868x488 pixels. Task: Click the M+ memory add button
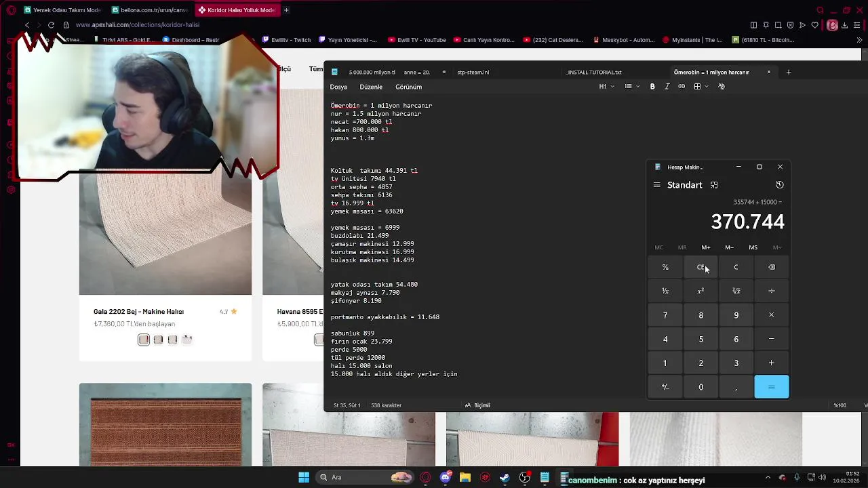(x=706, y=247)
